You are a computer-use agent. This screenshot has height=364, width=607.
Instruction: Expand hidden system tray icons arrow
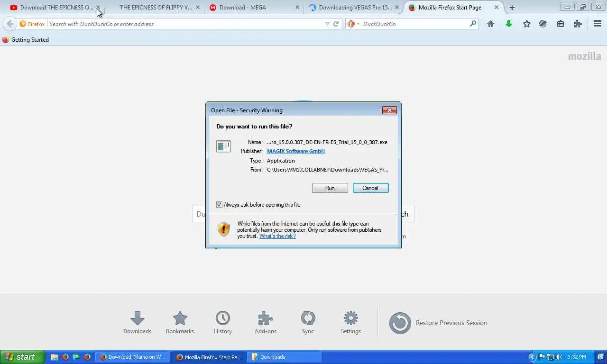(532, 357)
